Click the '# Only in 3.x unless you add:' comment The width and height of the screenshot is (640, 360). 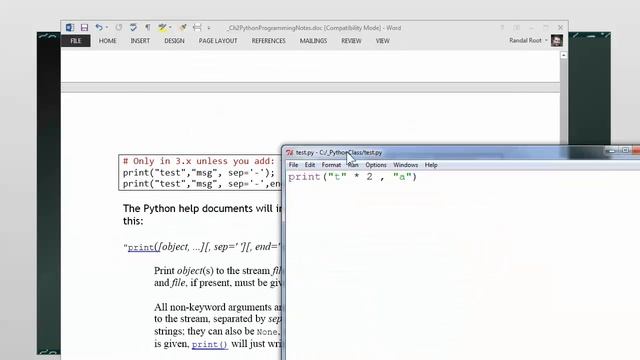coord(199,161)
